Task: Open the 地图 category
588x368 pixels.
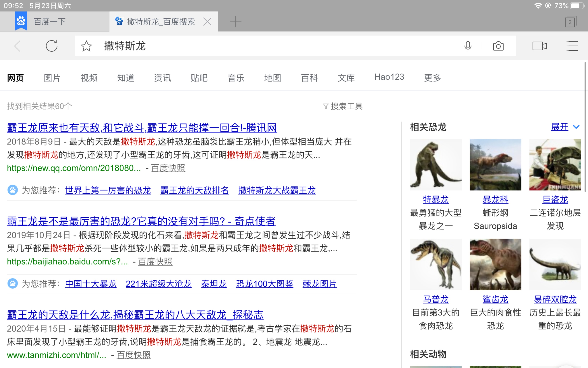Action: click(273, 78)
